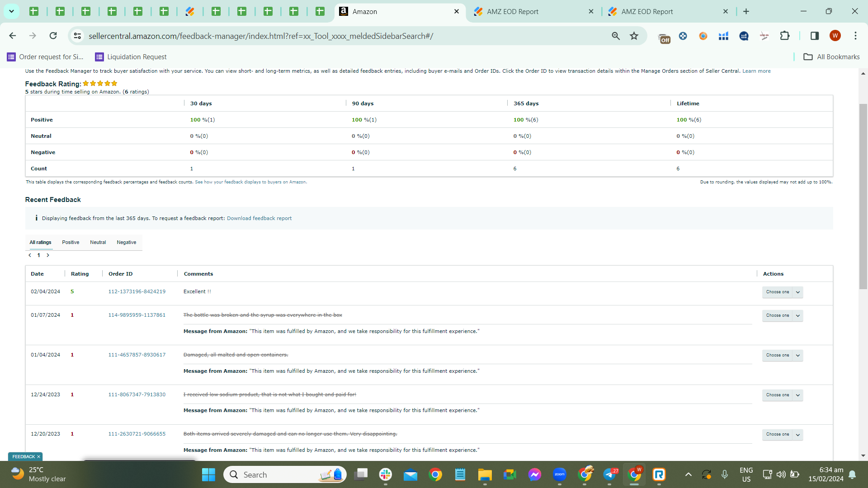Image resolution: width=868 pixels, height=488 pixels.
Task: Open order 114-9895959-1137861
Action: (137, 315)
